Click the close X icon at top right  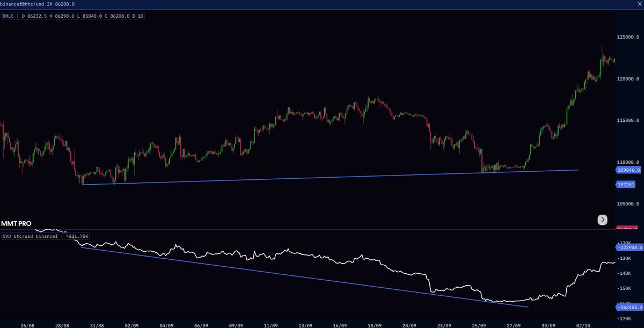(x=639, y=4)
